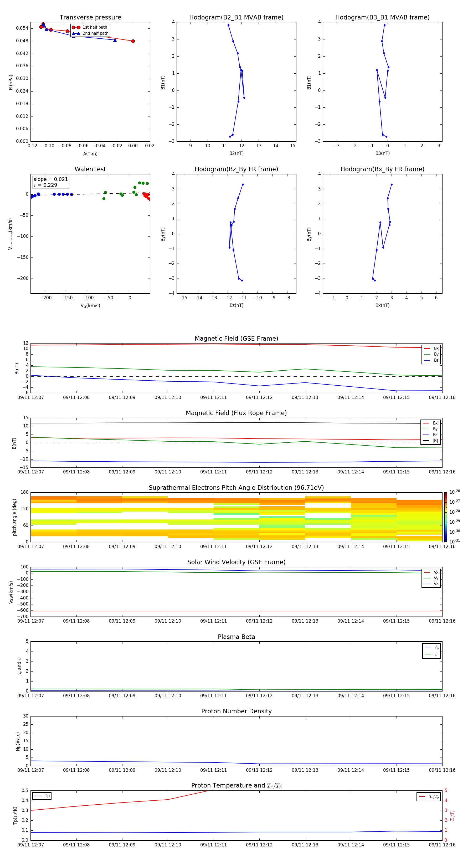Click 'Bx' in GSE magnetic field legend
The image size is (473, 868).
(436, 349)
